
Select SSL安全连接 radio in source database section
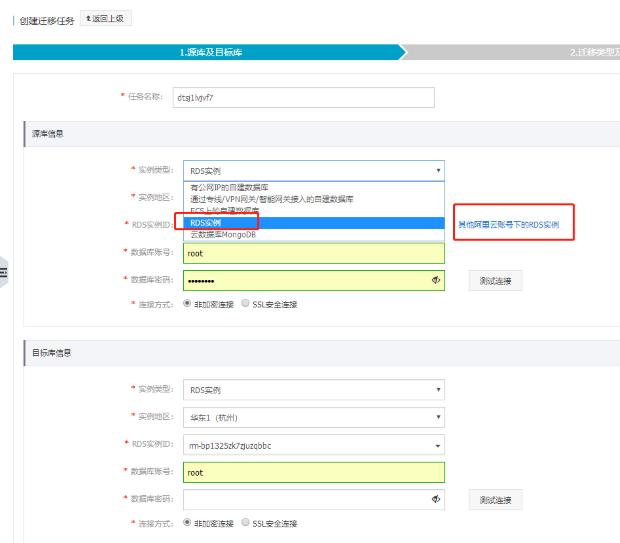click(x=246, y=304)
